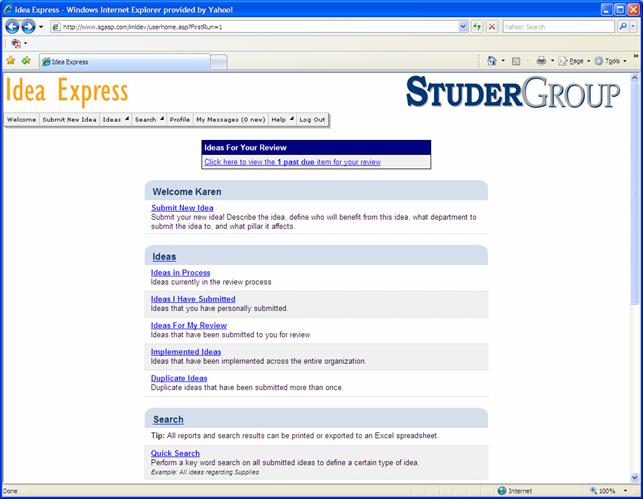643x499 pixels.
Task: Open the Quick Search link
Action: click(x=175, y=453)
